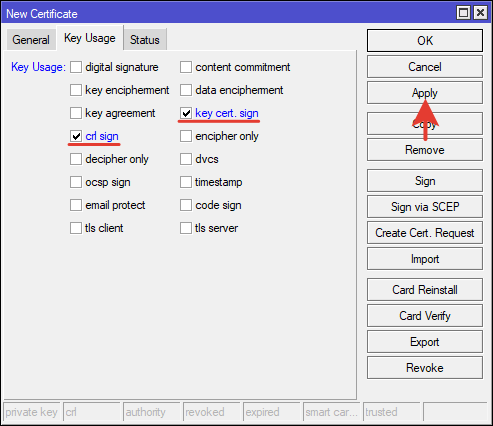Click the Import button
493x426 pixels.
(425, 259)
